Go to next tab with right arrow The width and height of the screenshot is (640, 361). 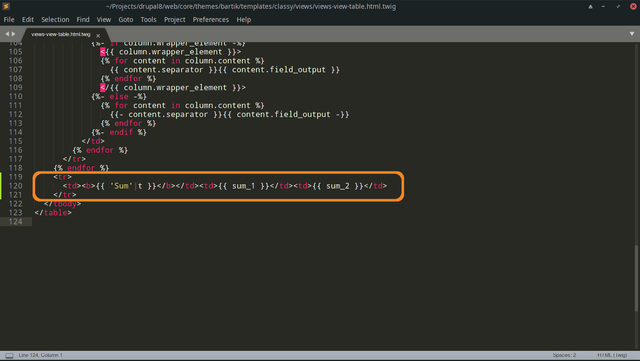click(13, 34)
